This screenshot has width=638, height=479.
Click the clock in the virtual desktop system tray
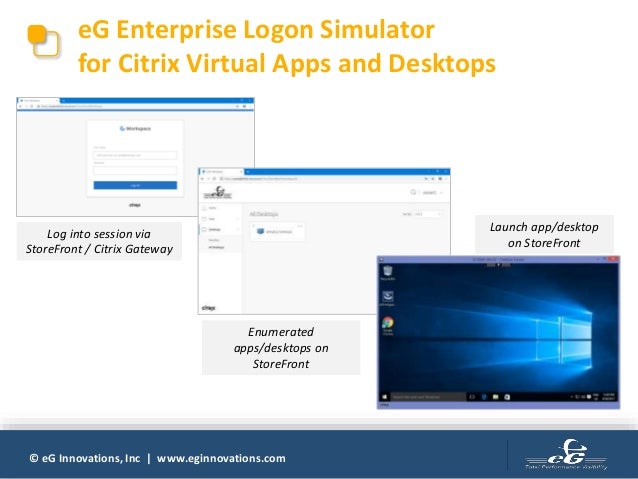[x=609, y=396]
